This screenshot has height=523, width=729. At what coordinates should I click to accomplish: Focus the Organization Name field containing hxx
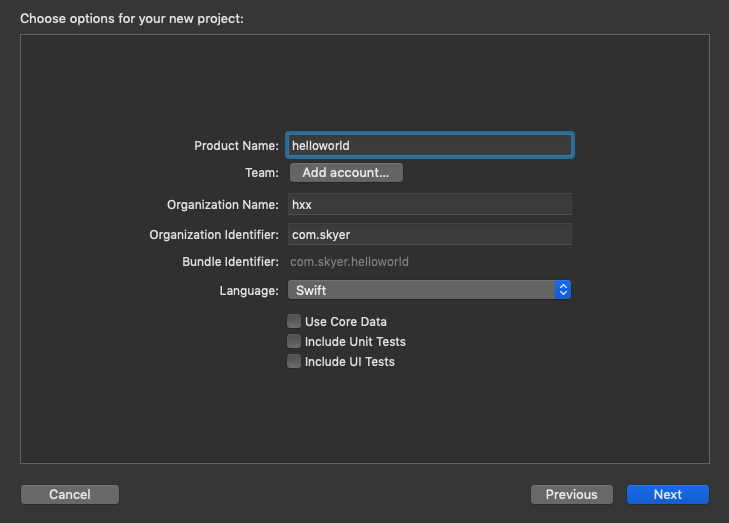pos(430,204)
